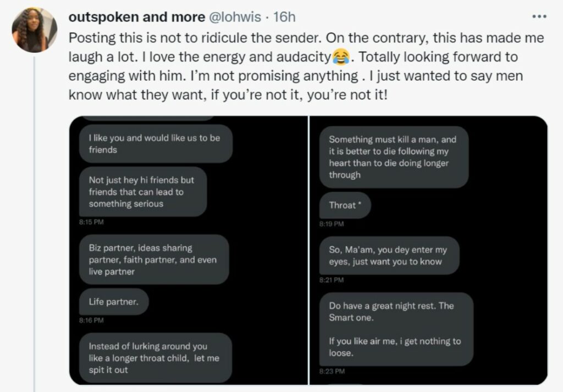Click the 8:16 PM timestamp below Life partner

pyautogui.click(x=91, y=320)
